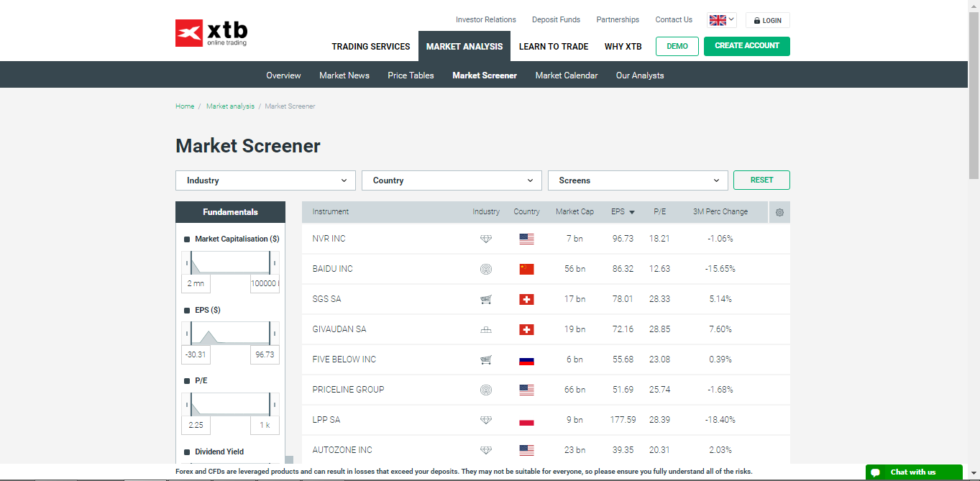980x481 pixels.
Task: Click the shopping cart icon for SGS SA
Action: 486,299
